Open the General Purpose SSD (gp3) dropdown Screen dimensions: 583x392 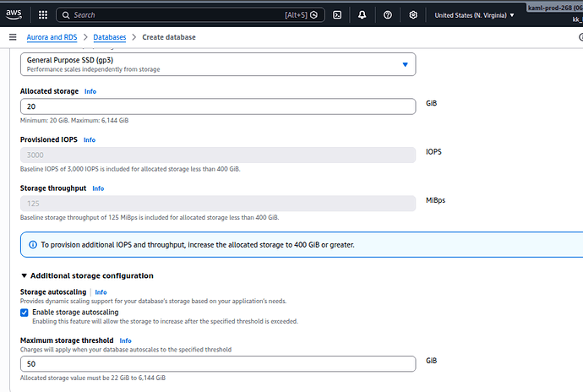pos(217,64)
